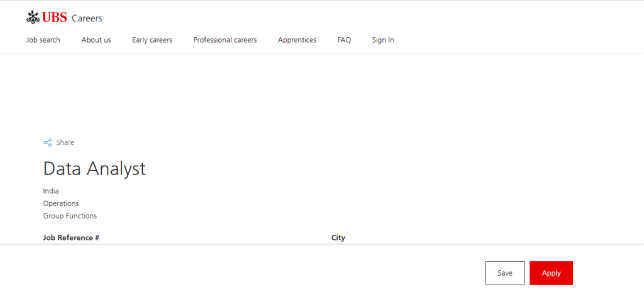Screen dimensions: 644x306
Task: Click Sign In
Action: [x=383, y=40]
